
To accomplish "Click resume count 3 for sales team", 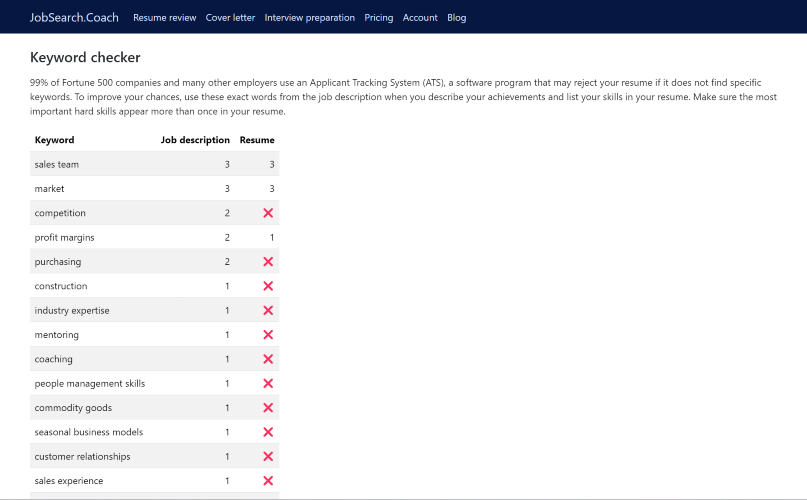I will click(272, 164).
